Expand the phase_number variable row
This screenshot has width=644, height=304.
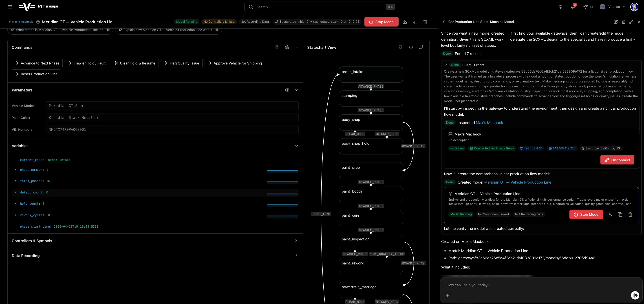[15, 170]
